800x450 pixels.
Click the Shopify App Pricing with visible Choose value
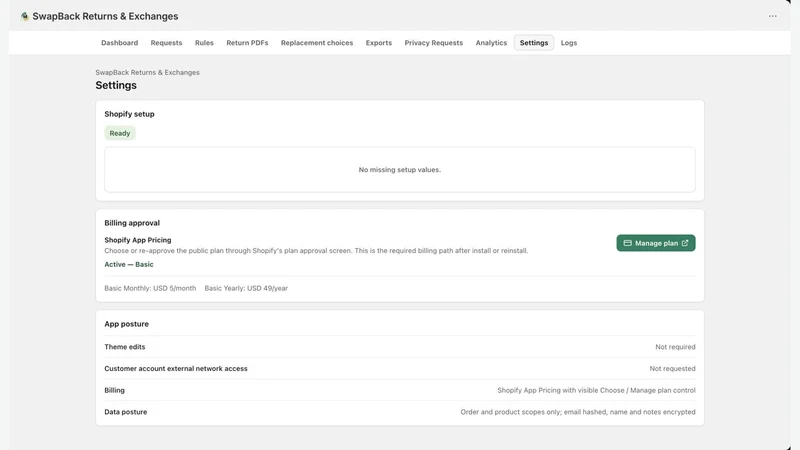[596, 390]
